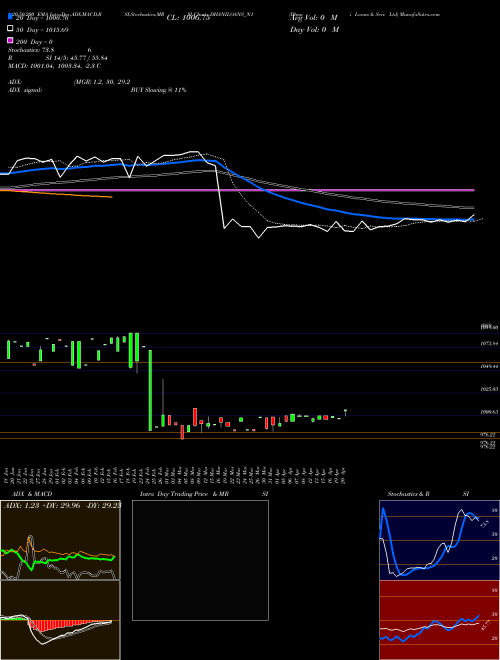Click the ADX 1.23 +DY 29.96 readout
Screen dimensions: 500x660
[62, 505]
